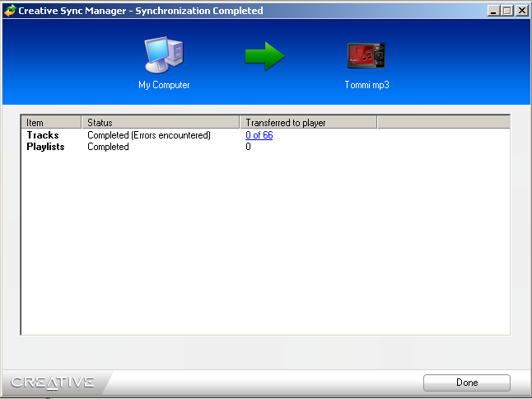This screenshot has height=399, width=532.
Task: Click the Tommi mp3 player icon
Action: click(366, 55)
